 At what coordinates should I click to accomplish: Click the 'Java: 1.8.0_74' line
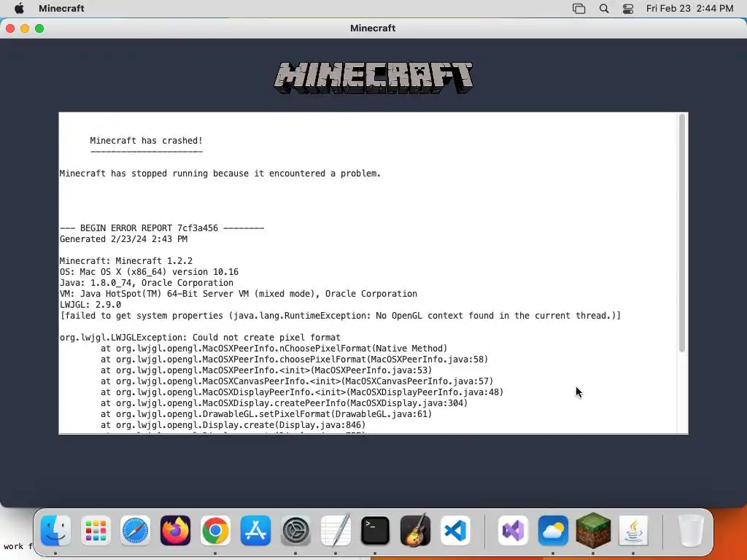click(146, 283)
